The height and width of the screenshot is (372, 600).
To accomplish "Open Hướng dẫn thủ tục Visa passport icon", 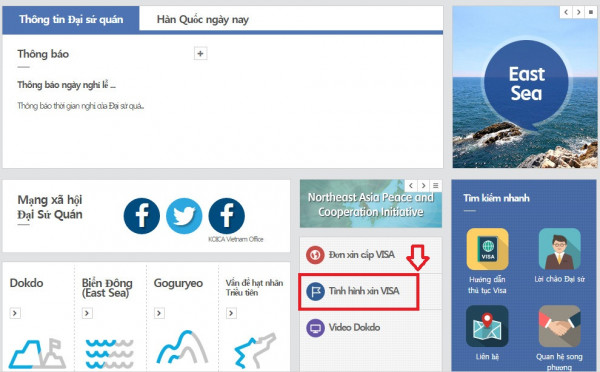I will pyautogui.click(x=487, y=249).
